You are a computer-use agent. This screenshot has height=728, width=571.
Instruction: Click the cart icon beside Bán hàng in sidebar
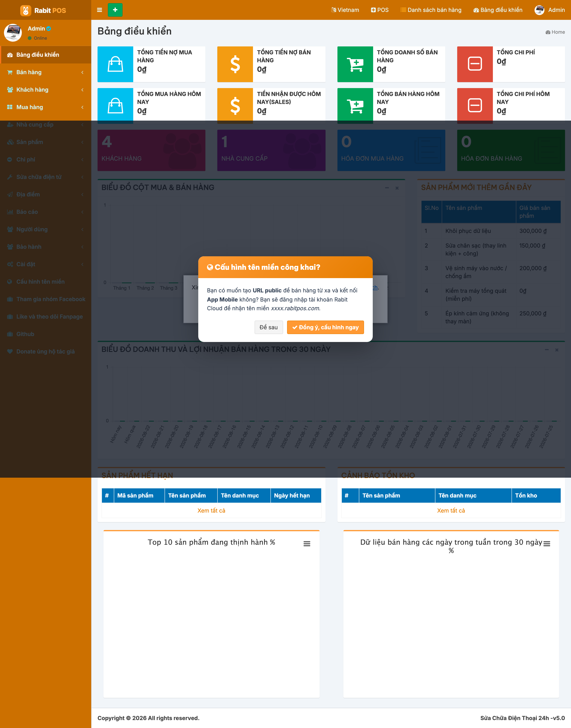10,72
